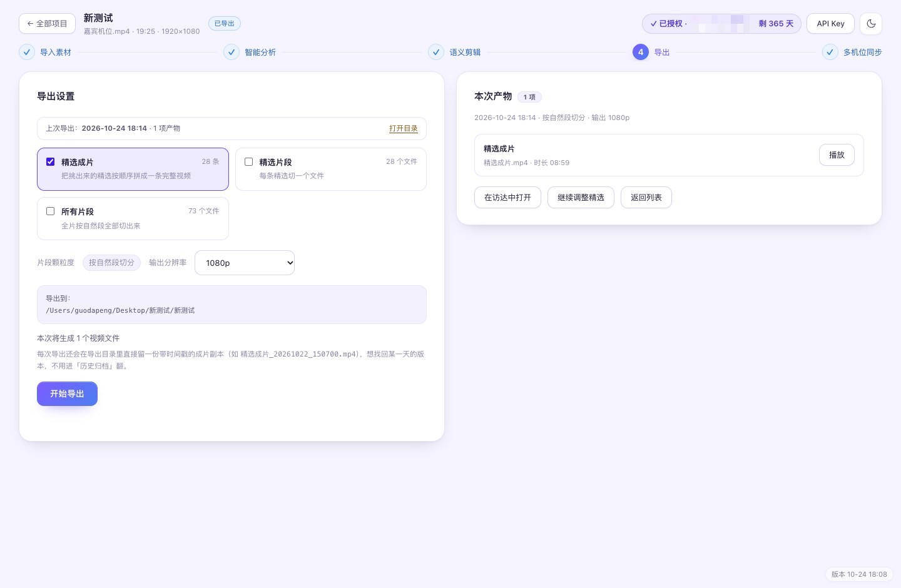Click the 嘉宾机位.mp4 file info text
The width and height of the screenshot is (901, 588).
point(142,31)
